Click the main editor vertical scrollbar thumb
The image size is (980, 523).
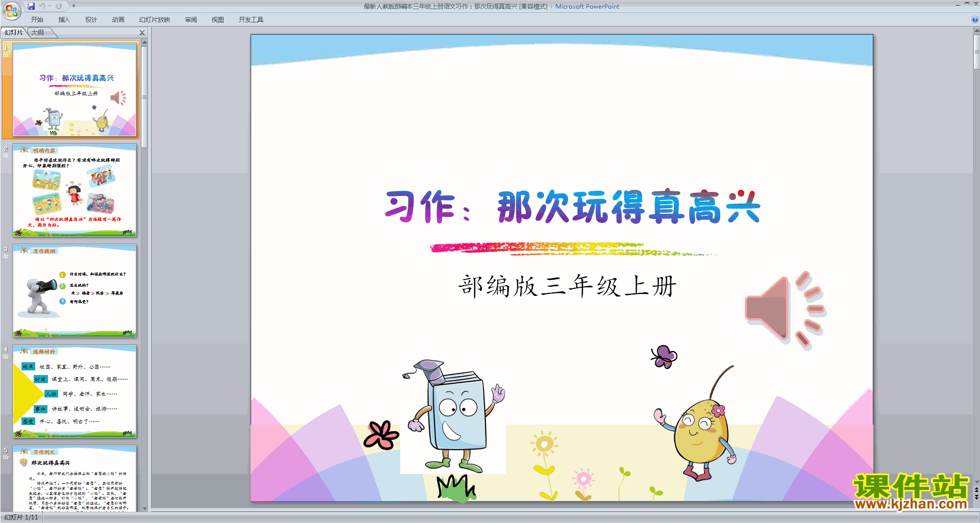(x=976, y=52)
